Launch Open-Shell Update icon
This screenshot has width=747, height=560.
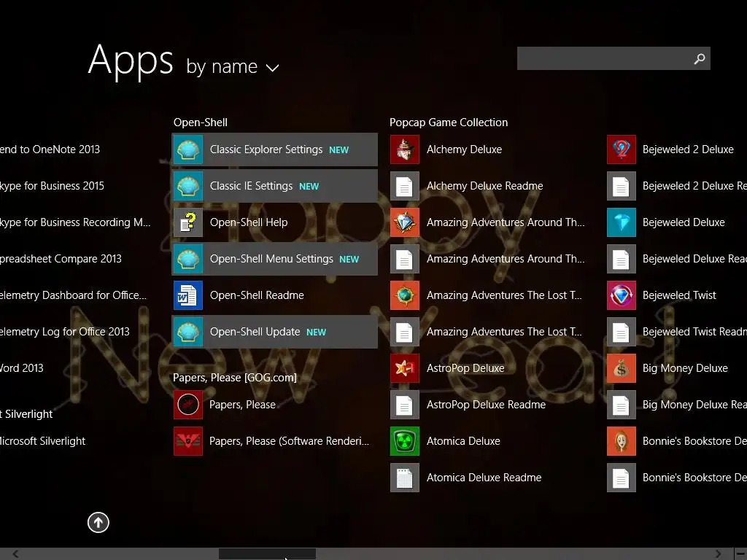[x=188, y=332]
